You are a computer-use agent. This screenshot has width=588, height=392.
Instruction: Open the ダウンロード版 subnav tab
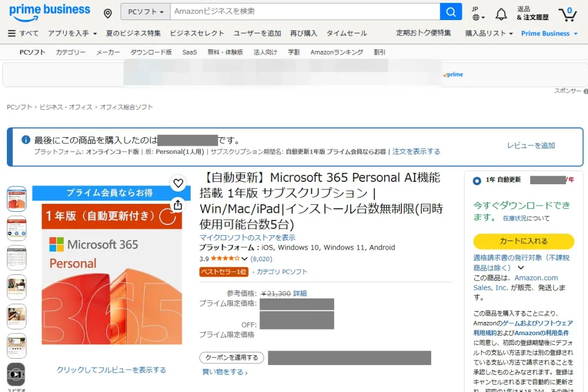(151, 52)
